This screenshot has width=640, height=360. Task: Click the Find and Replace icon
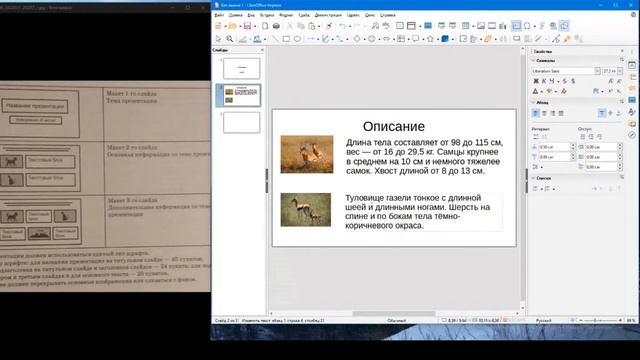pyautogui.click(x=375, y=26)
